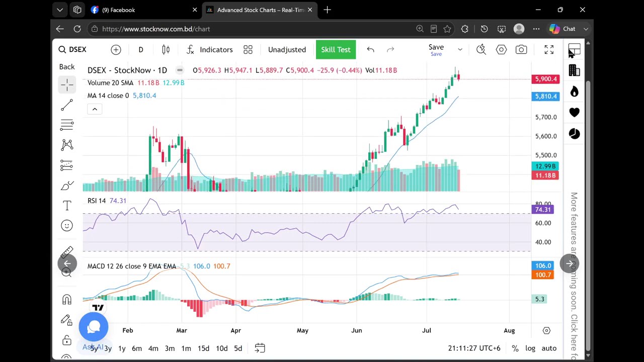Select the Text tool in left toolbar

tap(67, 205)
